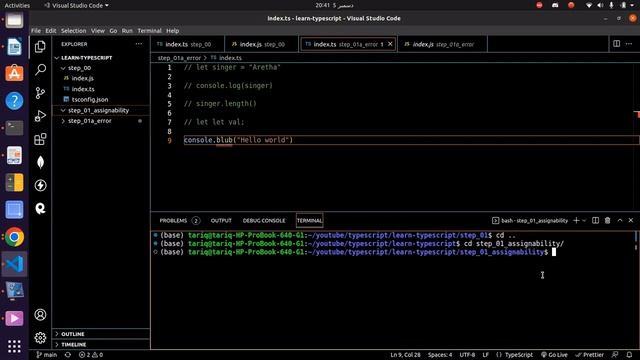Open Activities overview
The height and width of the screenshot is (360, 640).
[x=17, y=5]
